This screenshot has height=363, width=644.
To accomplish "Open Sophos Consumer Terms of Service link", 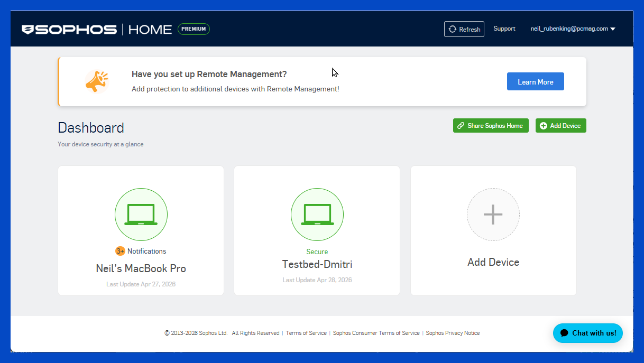I will coord(376,333).
